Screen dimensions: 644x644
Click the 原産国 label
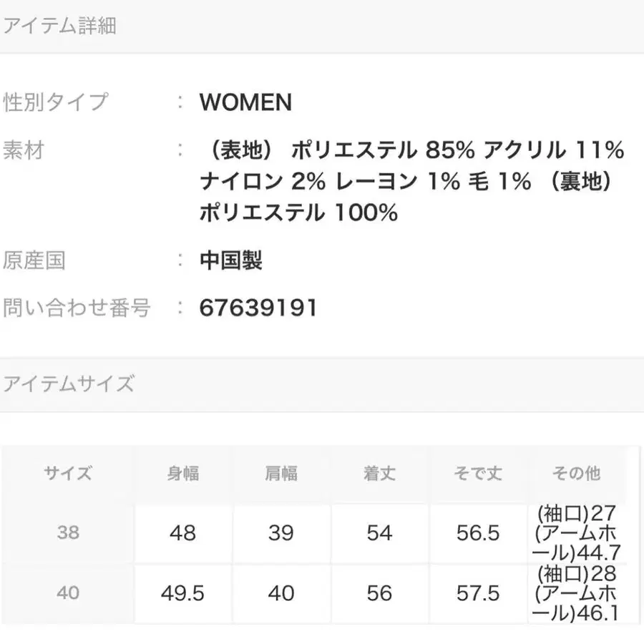click(34, 260)
